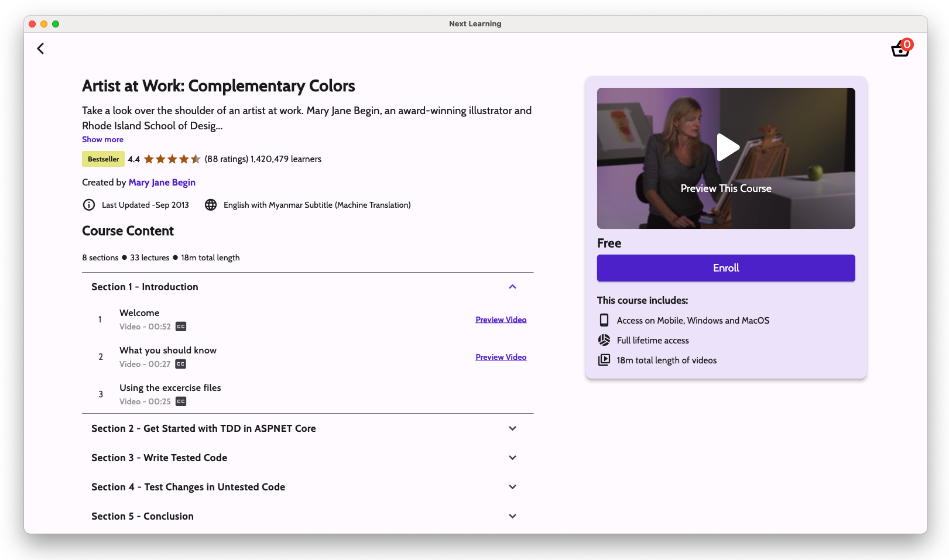Collapse Section 1 - Introduction

click(x=512, y=287)
